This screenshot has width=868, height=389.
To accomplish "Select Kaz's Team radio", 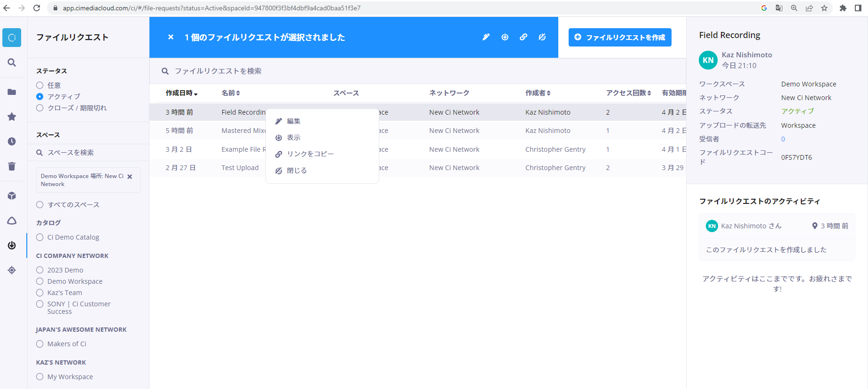I will (x=40, y=293).
